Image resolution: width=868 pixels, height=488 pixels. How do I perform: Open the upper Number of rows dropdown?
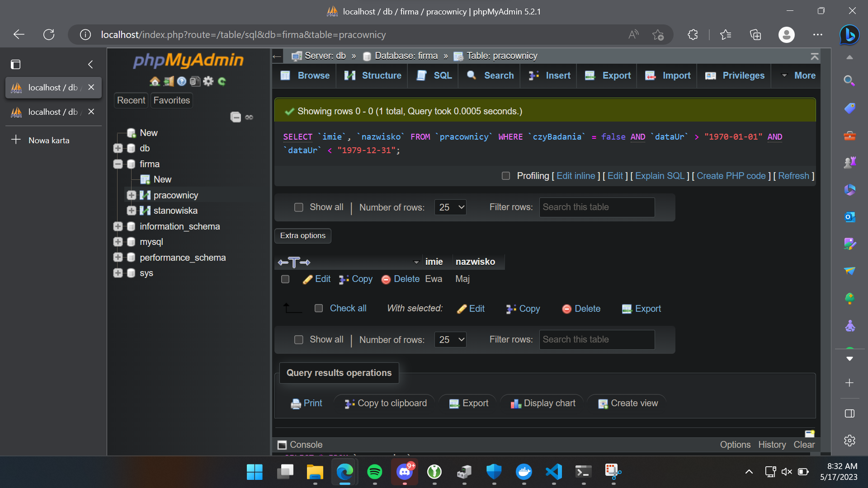tap(450, 207)
